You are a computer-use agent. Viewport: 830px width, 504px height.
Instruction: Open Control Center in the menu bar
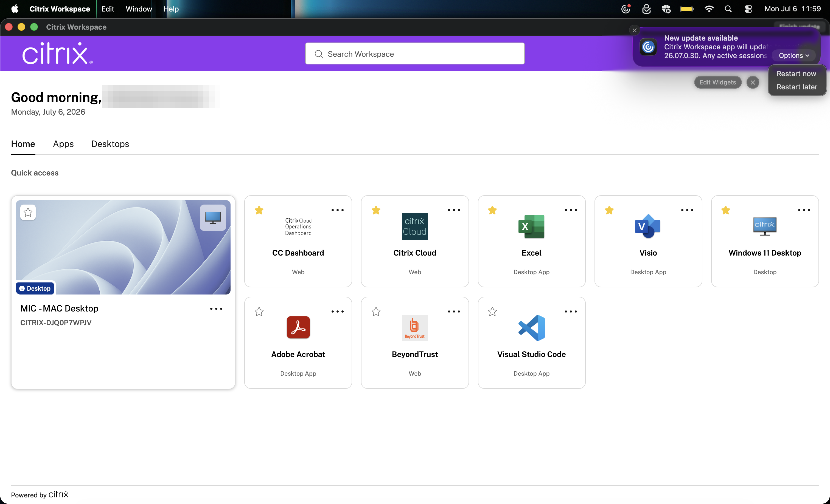pyautogui.click(x=748, y=9)
